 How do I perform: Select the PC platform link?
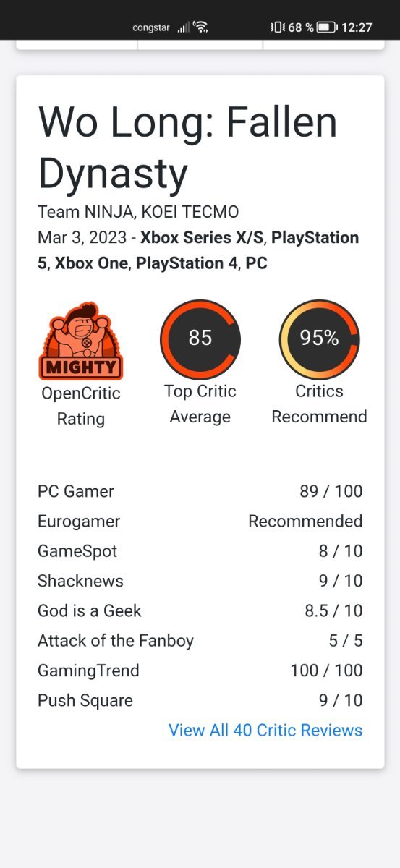[257, 263]
